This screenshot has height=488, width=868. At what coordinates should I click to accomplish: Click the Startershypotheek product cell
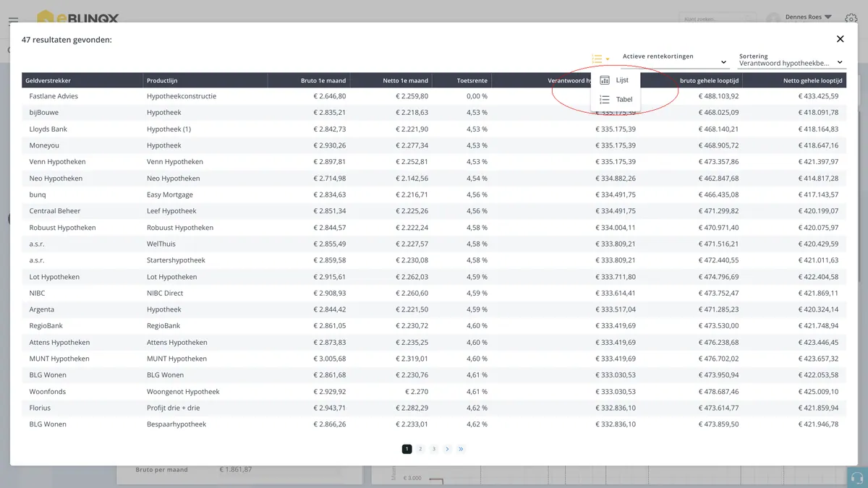pos(176,260)
